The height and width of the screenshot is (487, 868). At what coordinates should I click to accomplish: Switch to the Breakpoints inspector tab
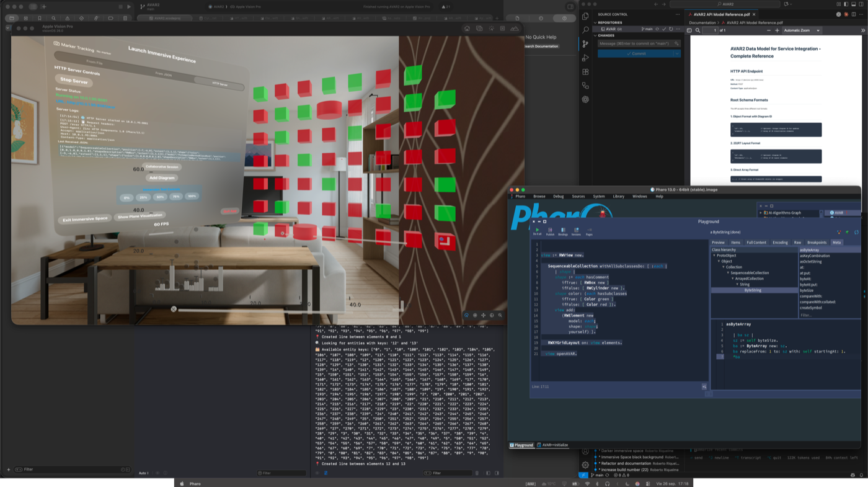tap(817, 243)
